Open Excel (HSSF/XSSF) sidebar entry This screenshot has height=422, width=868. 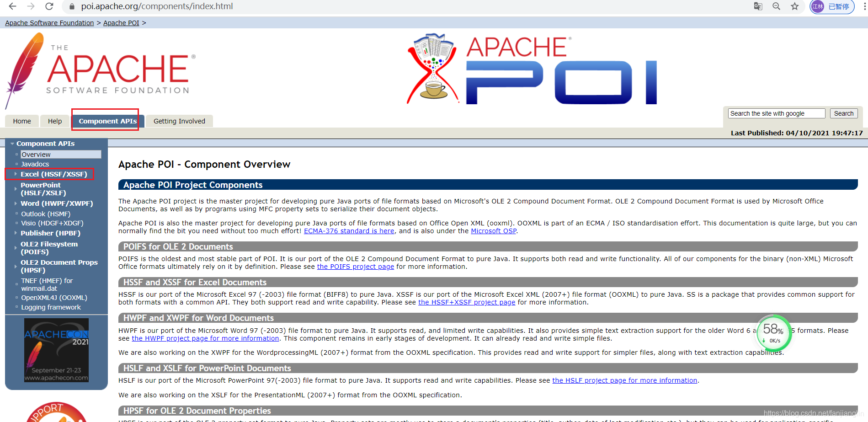pos(53,174)
